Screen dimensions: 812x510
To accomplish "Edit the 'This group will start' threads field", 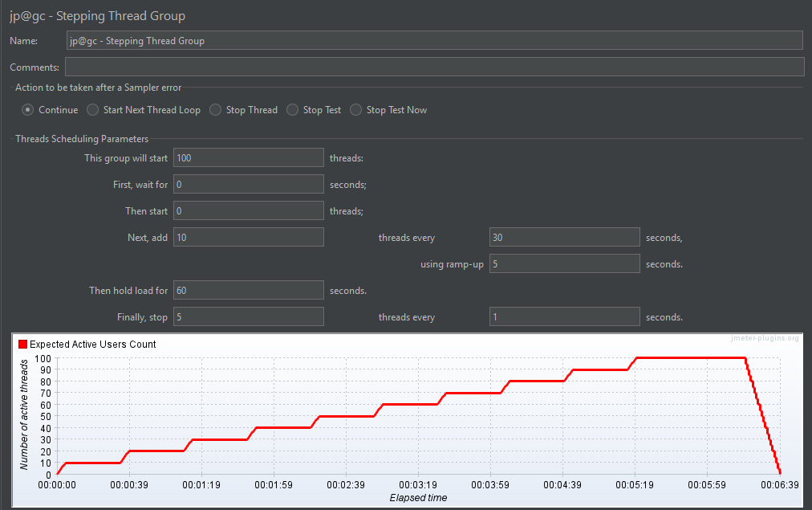I will [249, 157].
